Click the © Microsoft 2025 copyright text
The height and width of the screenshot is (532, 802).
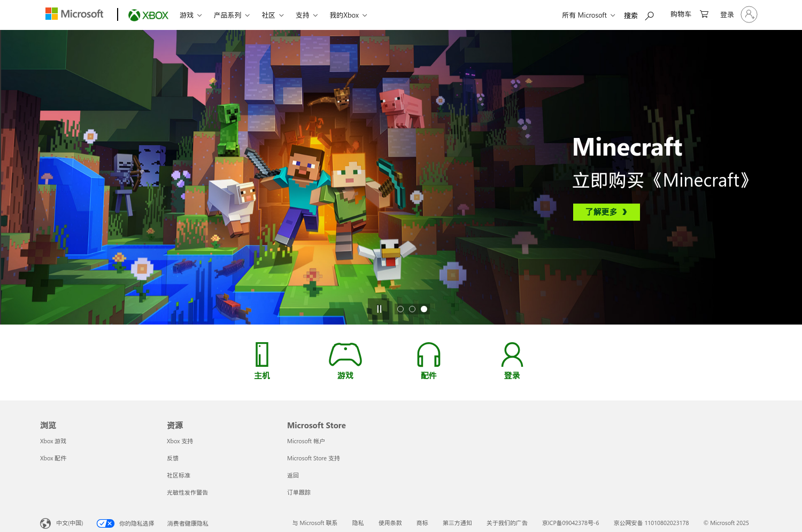(726, 523)
